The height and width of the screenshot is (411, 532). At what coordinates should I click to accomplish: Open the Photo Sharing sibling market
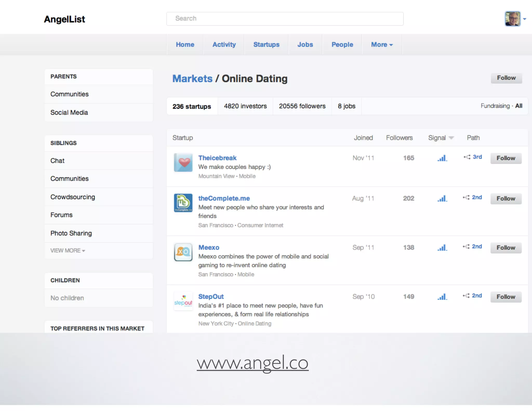click(99, 233)
